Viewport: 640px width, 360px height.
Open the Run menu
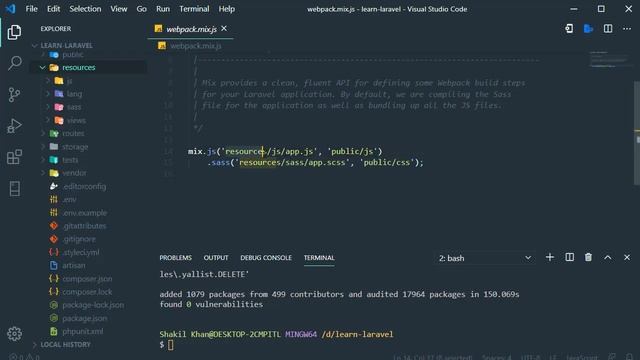(162, 9)
